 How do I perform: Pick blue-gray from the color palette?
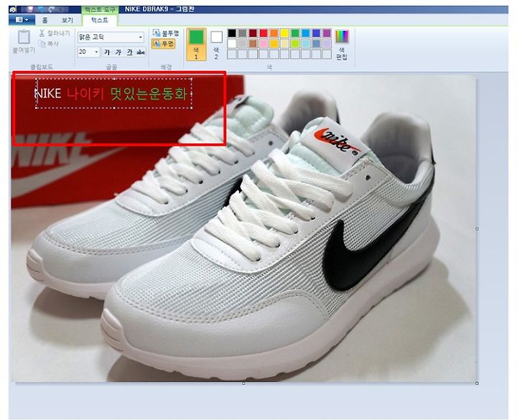point(317,44)
